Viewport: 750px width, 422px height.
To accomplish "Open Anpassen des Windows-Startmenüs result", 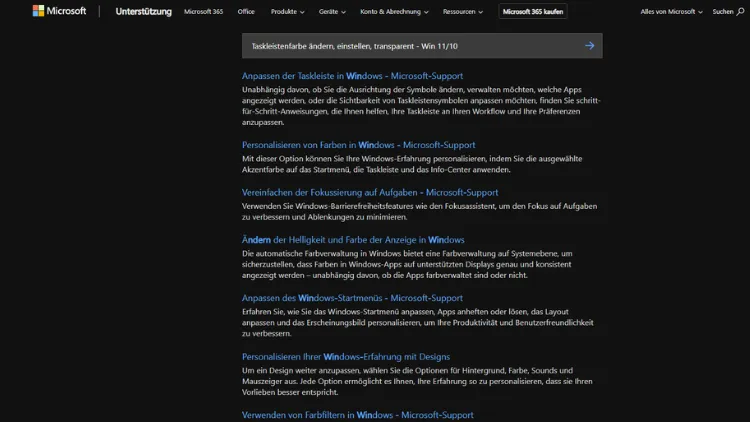I will tap(352, 298).
